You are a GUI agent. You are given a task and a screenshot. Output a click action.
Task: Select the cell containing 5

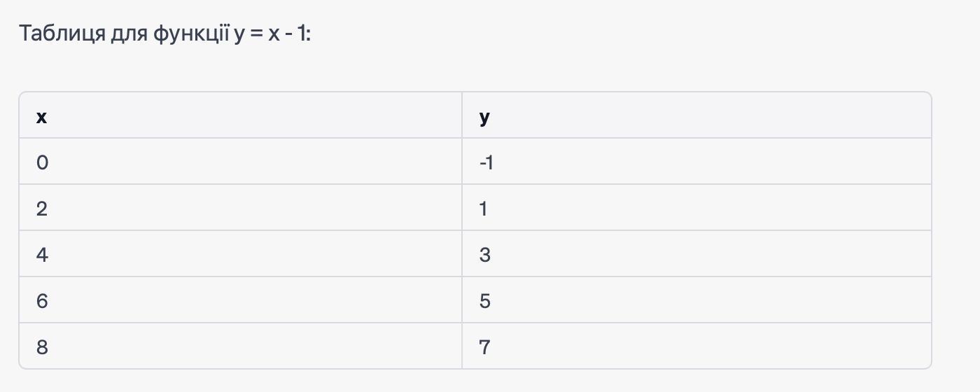coord(485,301)
